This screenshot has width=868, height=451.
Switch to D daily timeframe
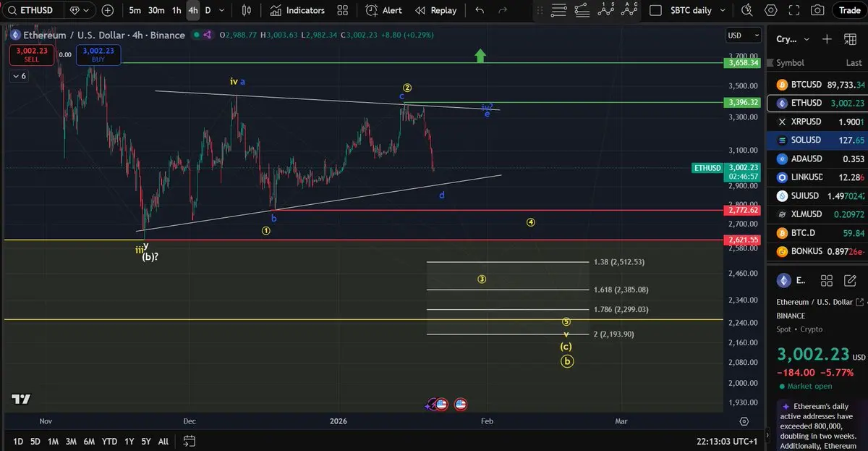(x=208, y=10)
